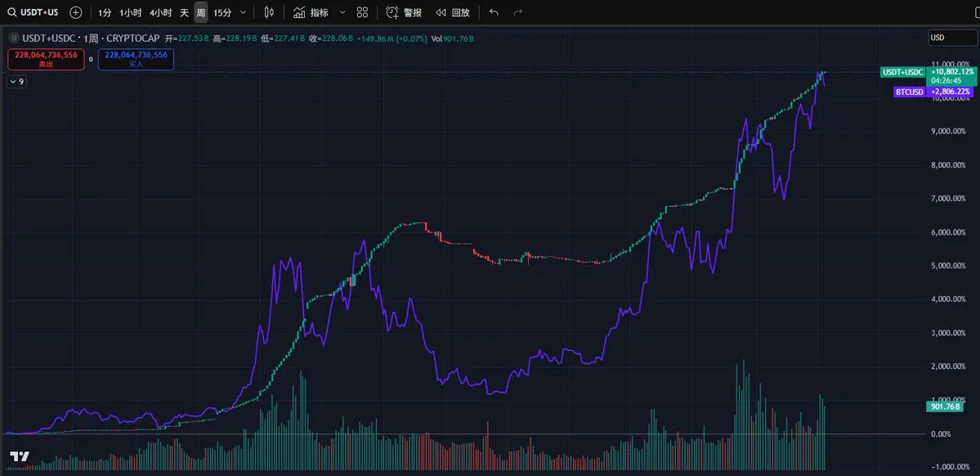Image resolution: width=980 pixels, height=476 pixels.
Task: Expand the timeframe dropdown arrow
Action: point(243,12)
